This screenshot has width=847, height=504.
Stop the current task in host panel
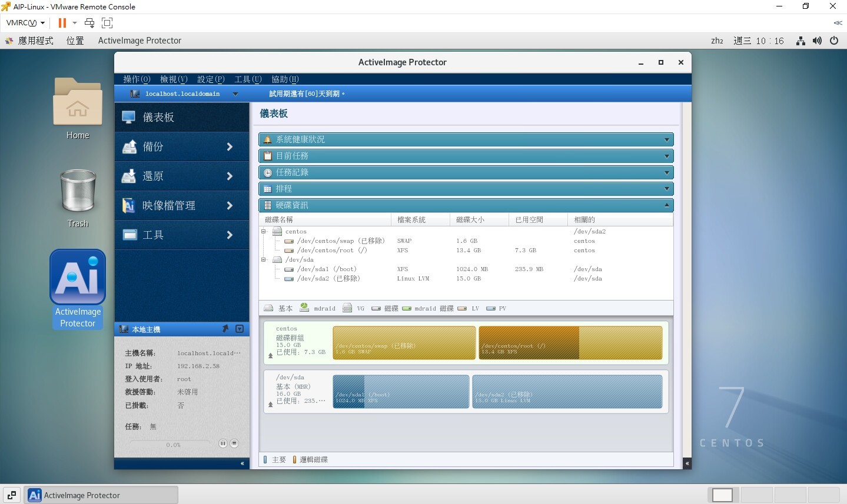(x=234, y=443)
